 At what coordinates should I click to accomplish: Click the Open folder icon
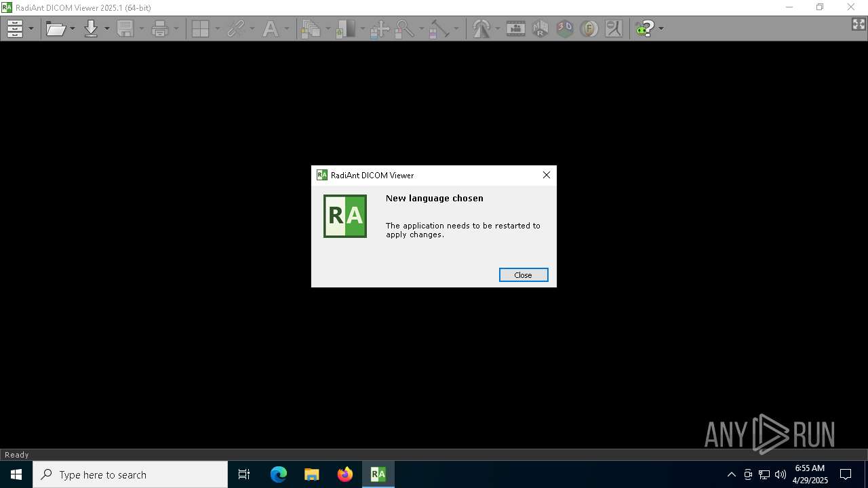click(x=56, y=28)
